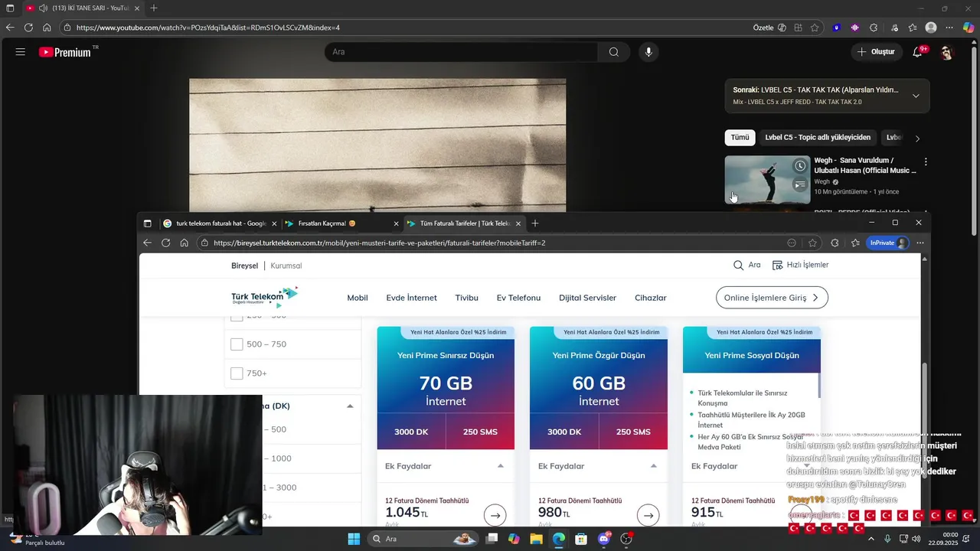Reload the YouTube page in the back browser
The width and height of the screenshot is (980, 551).
coord(28,28)
